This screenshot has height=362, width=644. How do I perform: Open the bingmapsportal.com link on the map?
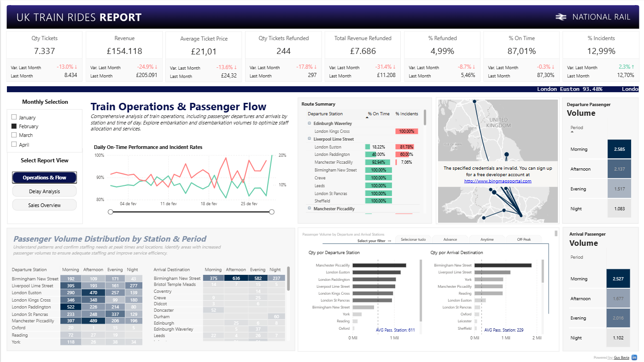coord(498,181)
